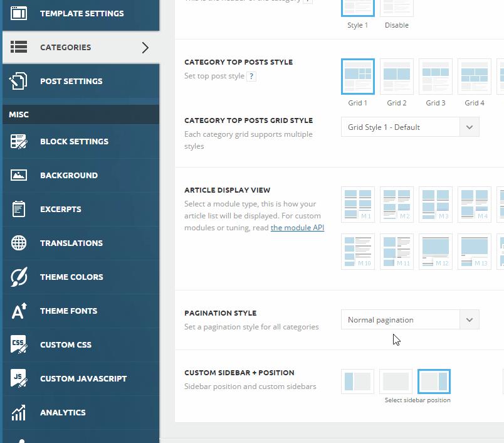The width and height of the screenshot is (504, 443).
Task: Choose Grid 3 top posts style
Action: coord(436,77)
